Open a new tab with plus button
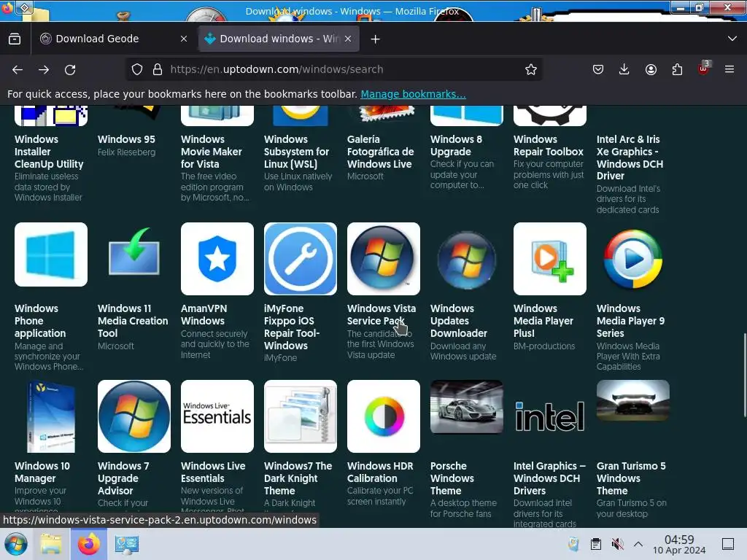The height and width of the screenshot is (560, 747). point(376,39)
